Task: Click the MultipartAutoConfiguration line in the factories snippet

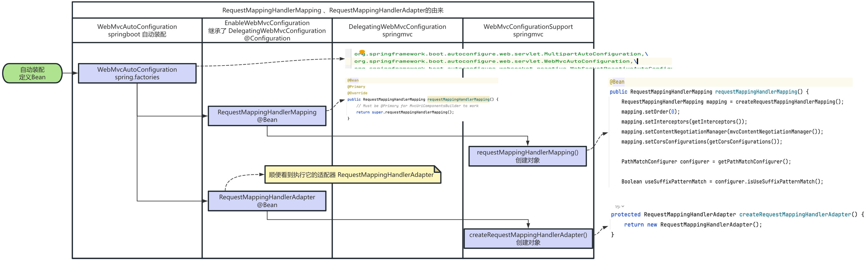Action: pos(501,54)
